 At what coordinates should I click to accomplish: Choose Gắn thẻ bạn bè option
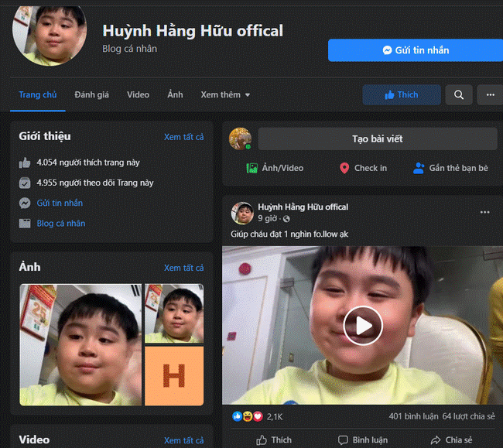click(450, 168)
